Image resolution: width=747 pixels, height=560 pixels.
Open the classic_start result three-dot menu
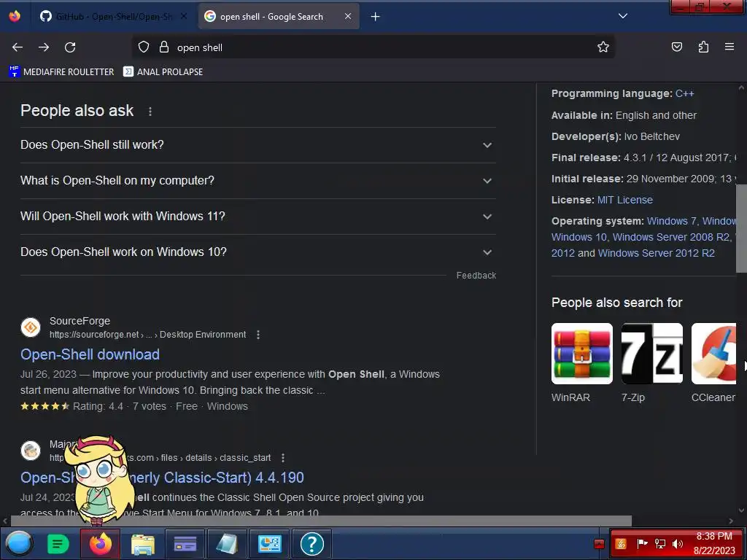(x=283, y=458)
